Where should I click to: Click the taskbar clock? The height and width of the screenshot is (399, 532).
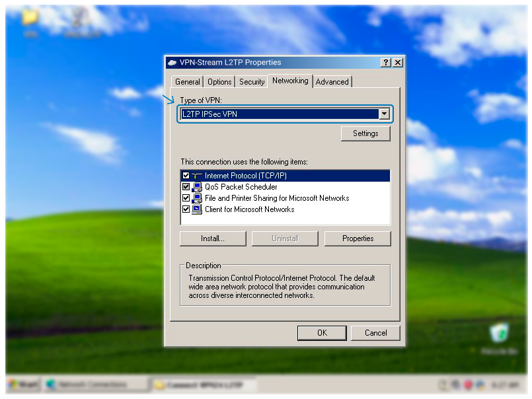coord(506,384)
